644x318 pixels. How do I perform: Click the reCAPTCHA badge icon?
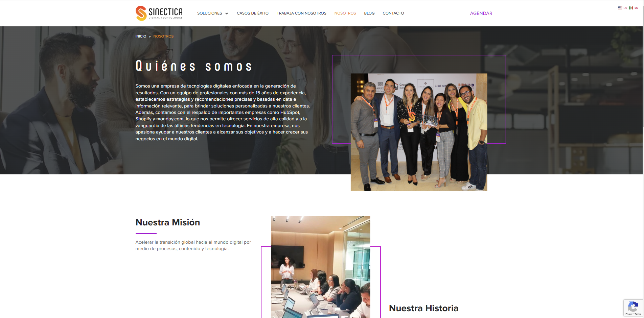tap(633, 307)
